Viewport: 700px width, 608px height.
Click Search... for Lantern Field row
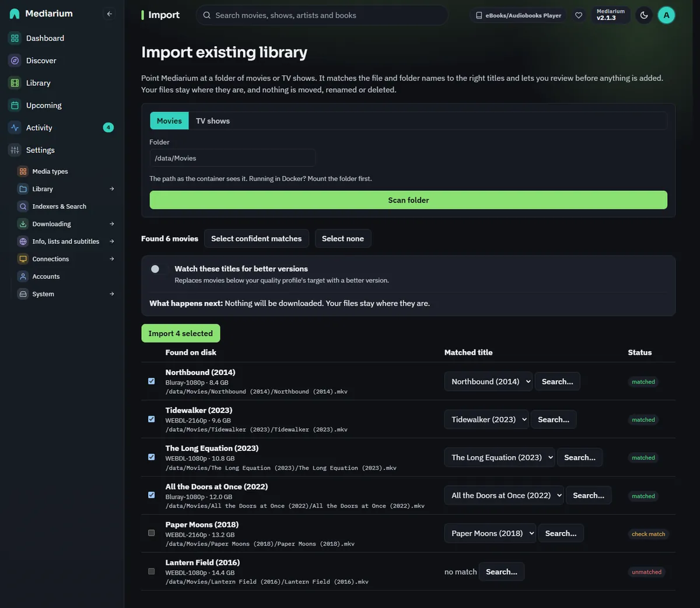pyautogui.click(x=502, y=572)
